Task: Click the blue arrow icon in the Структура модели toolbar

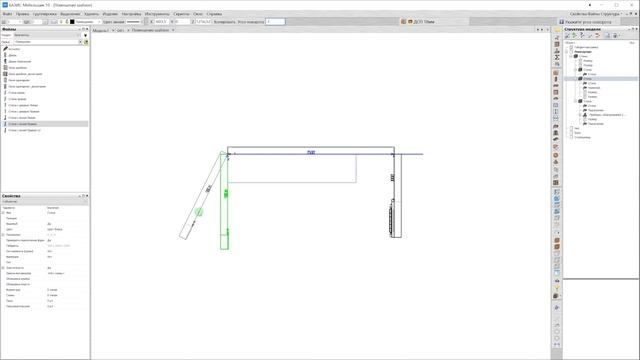Action: (582, 36)
